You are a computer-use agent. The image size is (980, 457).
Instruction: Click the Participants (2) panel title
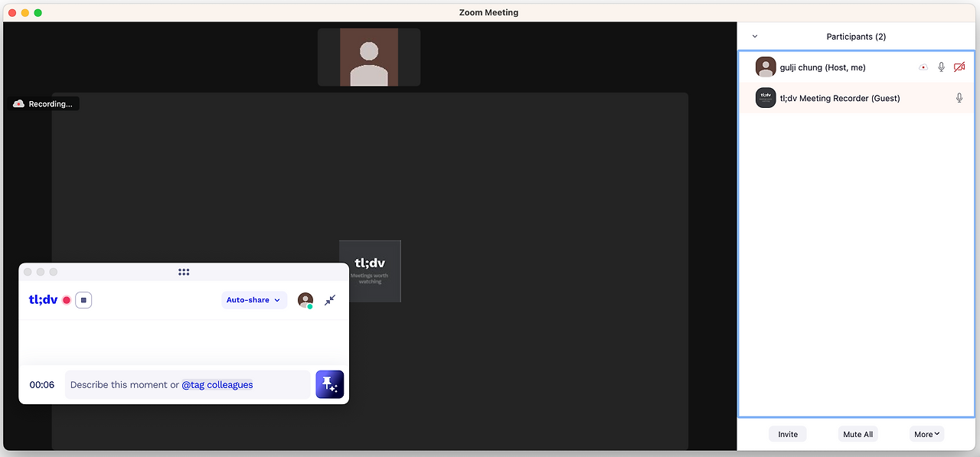856,36
